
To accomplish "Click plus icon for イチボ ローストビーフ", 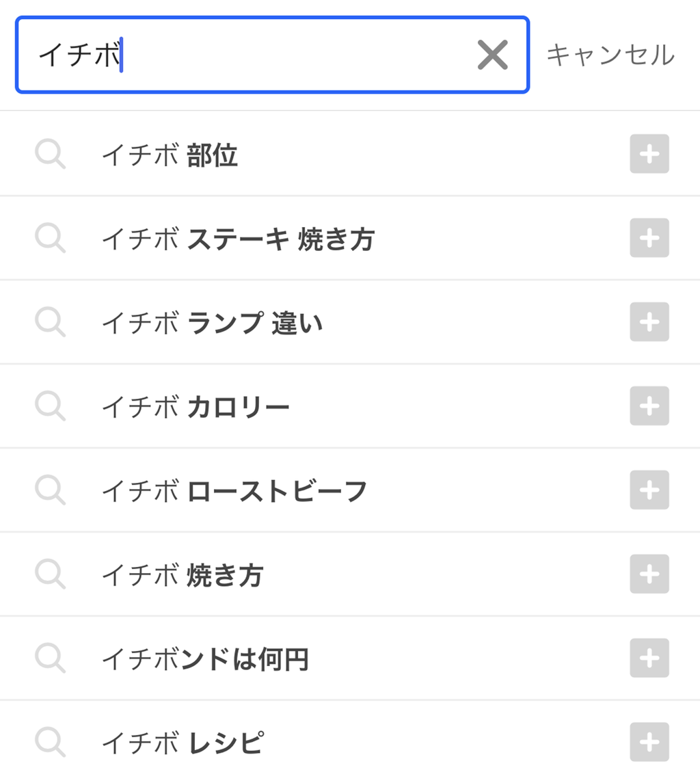I will 649,490.
